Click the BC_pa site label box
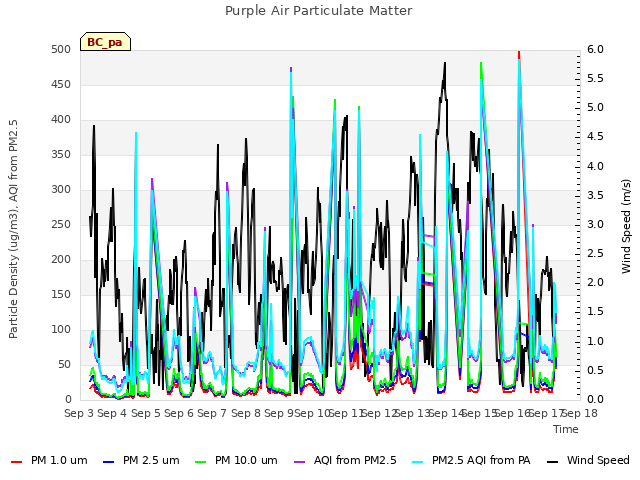Image resolution: width=640 pixels, height=480 pixels. tap(105, 42)
